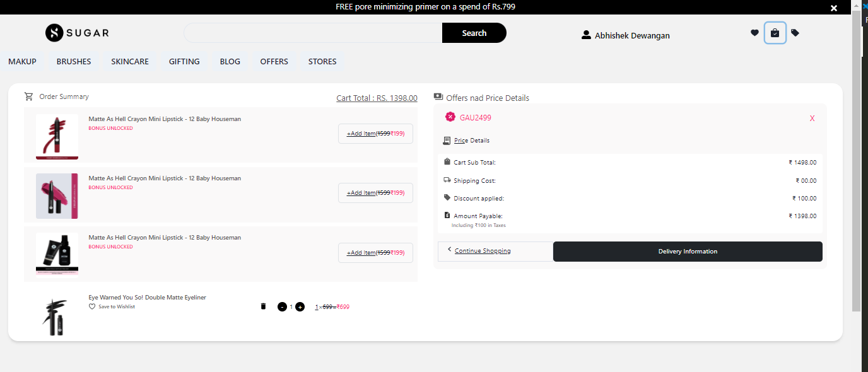Proceed to Delivery Information
Screen dimensions: 868x372
pyautogui.click(x=688, y=252)
